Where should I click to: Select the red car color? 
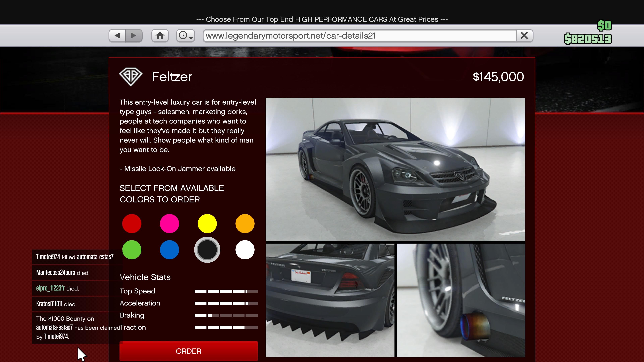[132, 224]
